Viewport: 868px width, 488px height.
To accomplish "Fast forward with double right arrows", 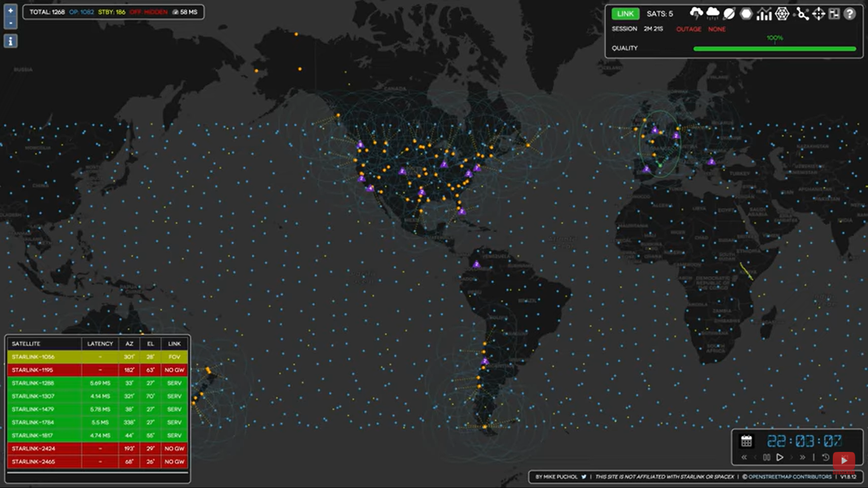I will click(802, 457).
